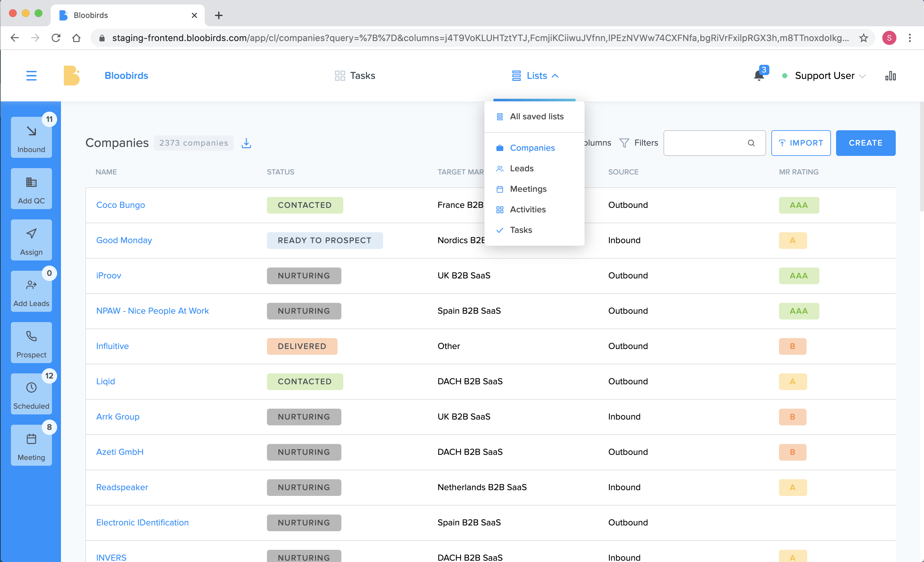Click the browser home icon
This screenshot has width=924, height=562.
pos(76,38)
